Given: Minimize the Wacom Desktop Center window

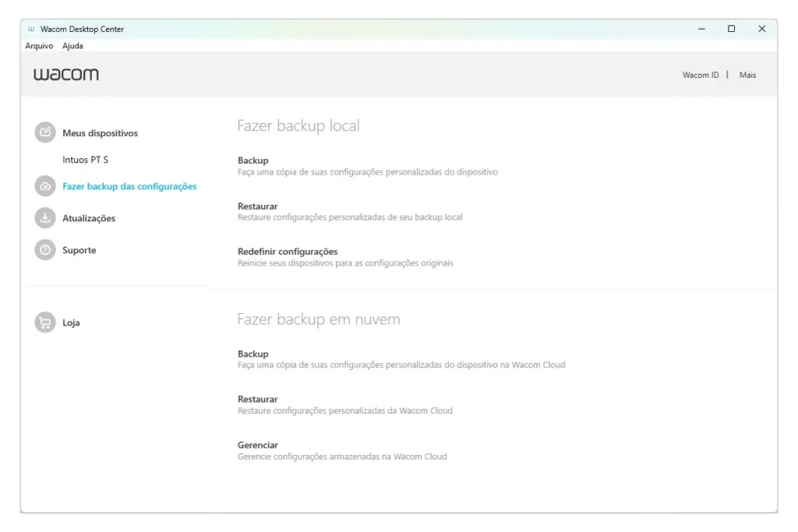Looking at the screenshot, I should pos(701,29).
